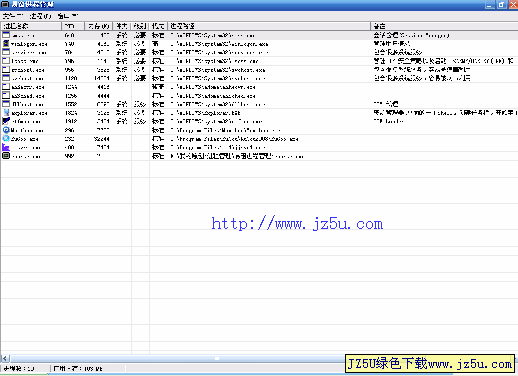The height and width of the screenshot is (376, 518).
Task: Click the horizontal scrollbar left arrow
Action: tap(5, 359)
